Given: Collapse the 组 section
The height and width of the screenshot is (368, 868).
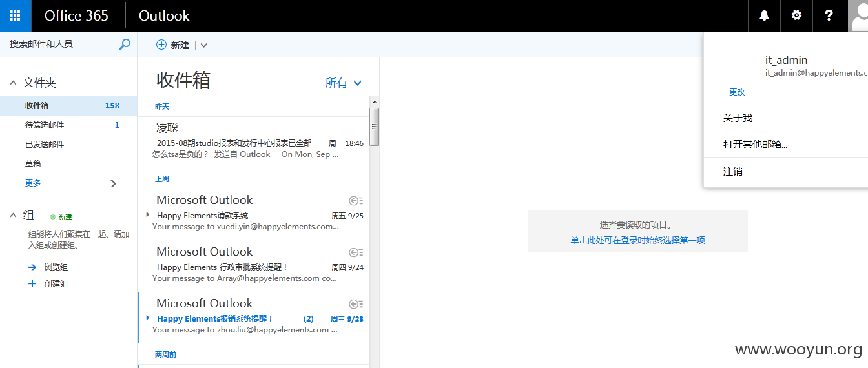Looking at the screenshot, I should [x=13, y=216].
